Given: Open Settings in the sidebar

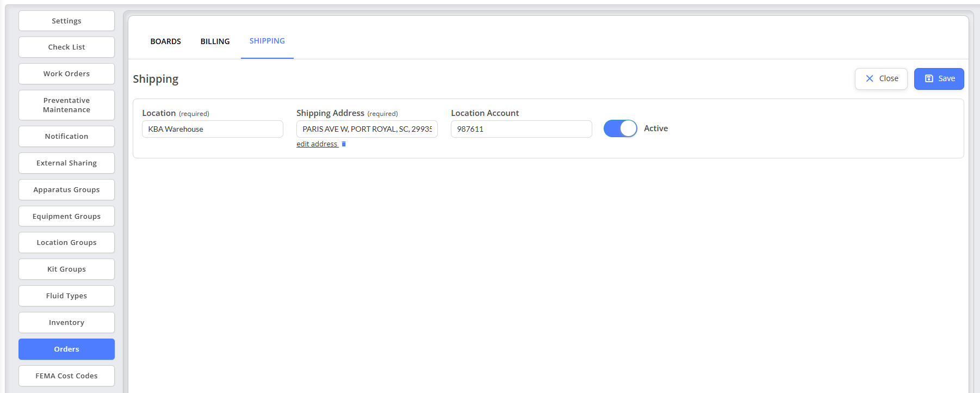Looking at the screenshot, I should pos(66,21).
